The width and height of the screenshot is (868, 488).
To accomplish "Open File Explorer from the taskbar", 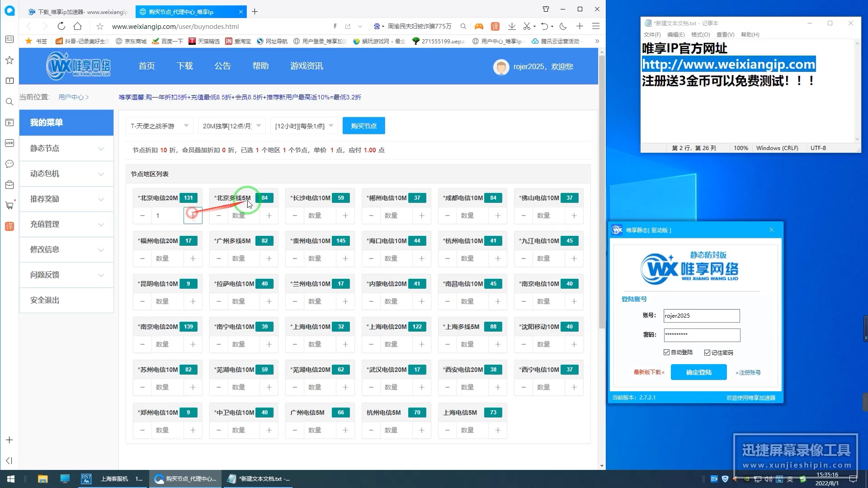I will click(42, 479).
